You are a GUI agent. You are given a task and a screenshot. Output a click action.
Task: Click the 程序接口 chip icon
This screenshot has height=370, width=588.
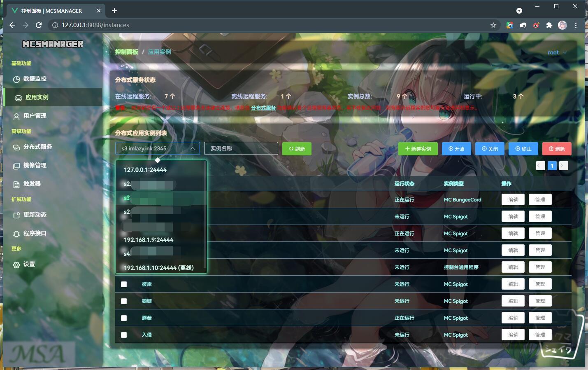point(16,234)
